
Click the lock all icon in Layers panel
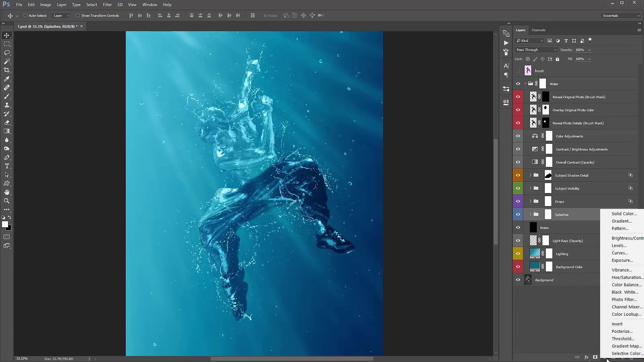557,59
